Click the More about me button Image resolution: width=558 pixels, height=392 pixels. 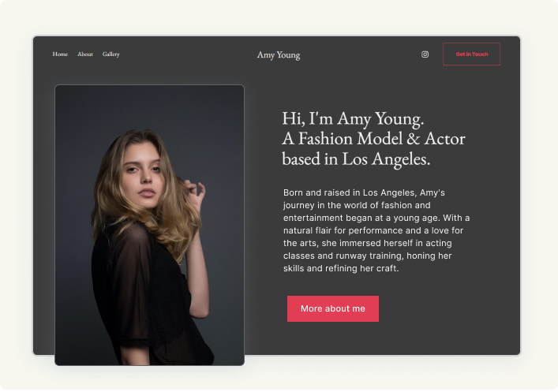click(332, 308)
